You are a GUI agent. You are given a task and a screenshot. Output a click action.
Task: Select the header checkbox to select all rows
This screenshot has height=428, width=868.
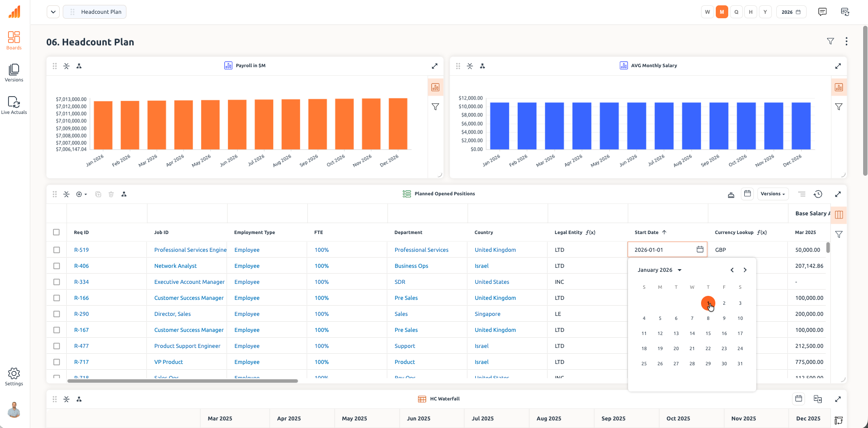(x=57, y=232)
